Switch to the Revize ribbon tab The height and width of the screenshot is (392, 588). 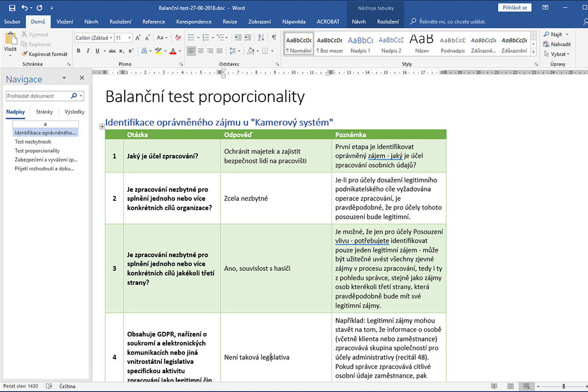point(230,22)
